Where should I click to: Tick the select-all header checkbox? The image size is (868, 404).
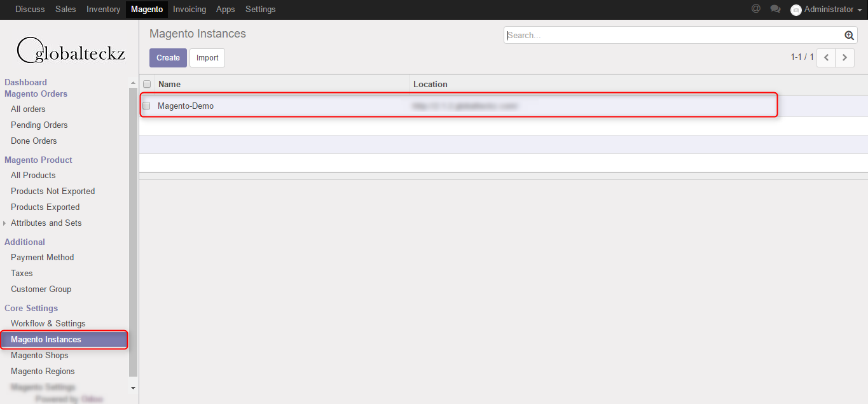[147, 84]
